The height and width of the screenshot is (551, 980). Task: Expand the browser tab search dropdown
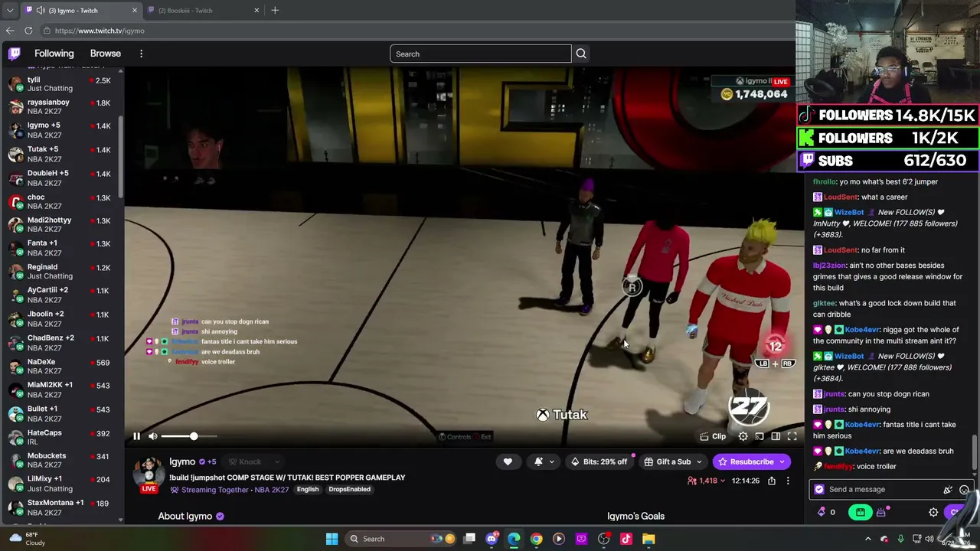10,11
